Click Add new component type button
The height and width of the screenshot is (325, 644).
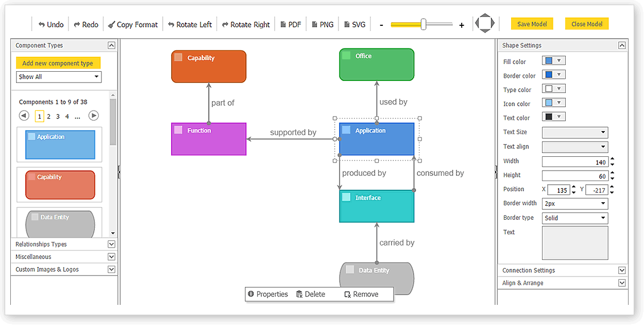click(58, 63)
